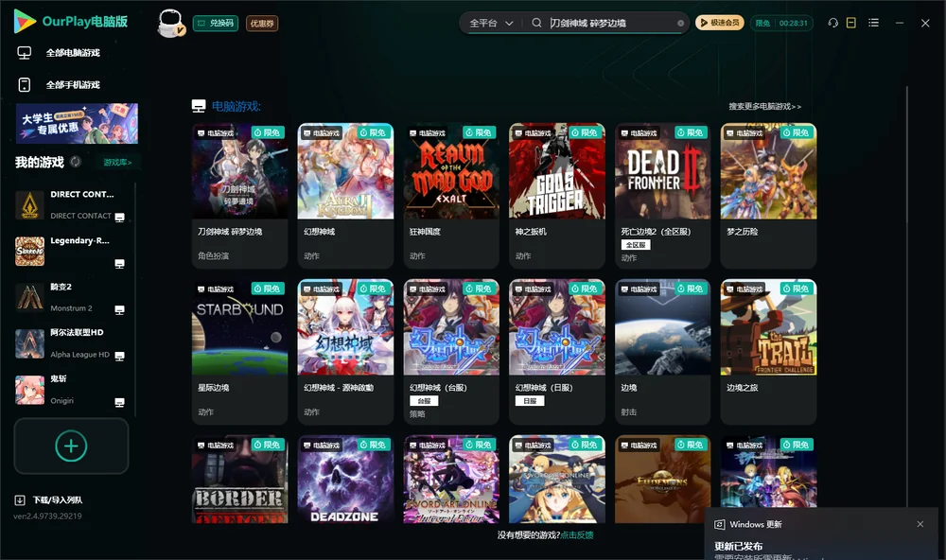Click the search magnifier icon
Image resolution: width=946 pixels, height=560 pixels.
click(536, 23)
